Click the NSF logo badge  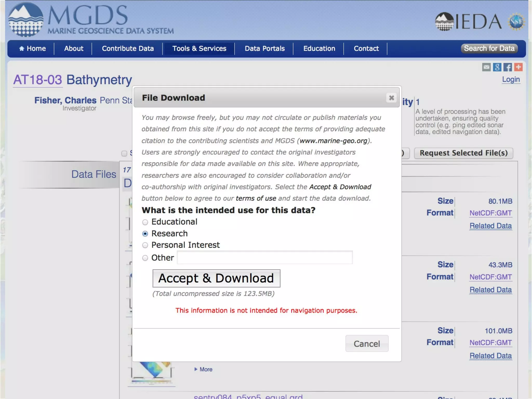(516, 22)
